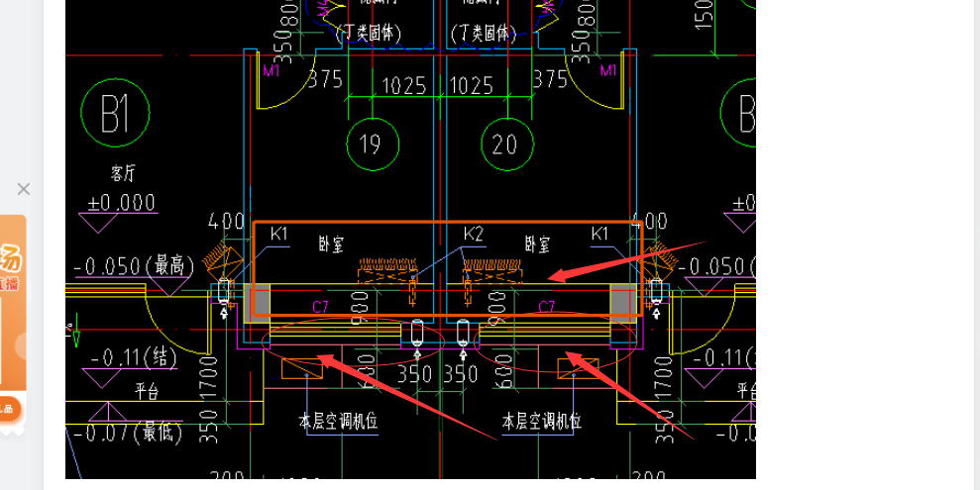980x490 pixels.
Task: Click the -0.050(最高) elevation text
Action: 135,266
